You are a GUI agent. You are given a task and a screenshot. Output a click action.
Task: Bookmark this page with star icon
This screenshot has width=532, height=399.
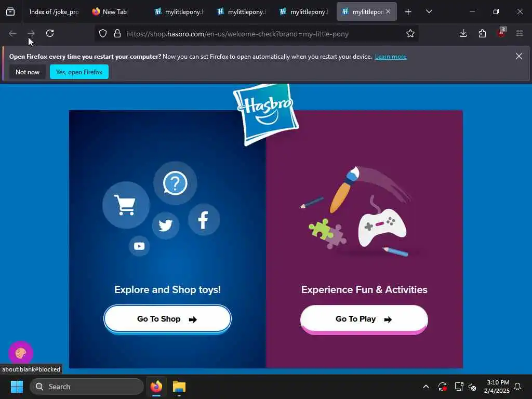pyautogui.click(x=410, y=33)
